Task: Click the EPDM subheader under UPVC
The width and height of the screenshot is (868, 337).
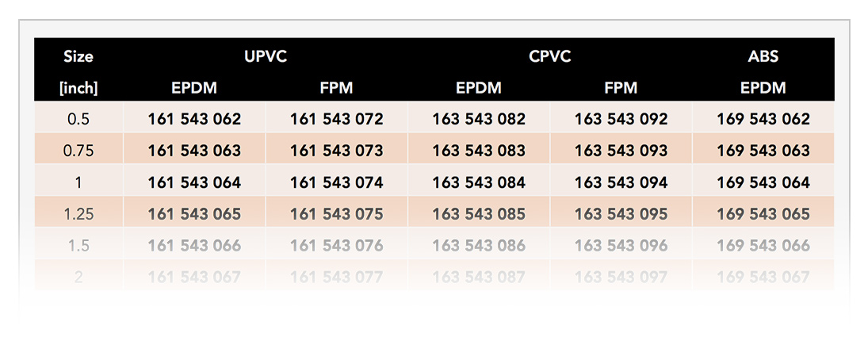Action: [194, 87]
